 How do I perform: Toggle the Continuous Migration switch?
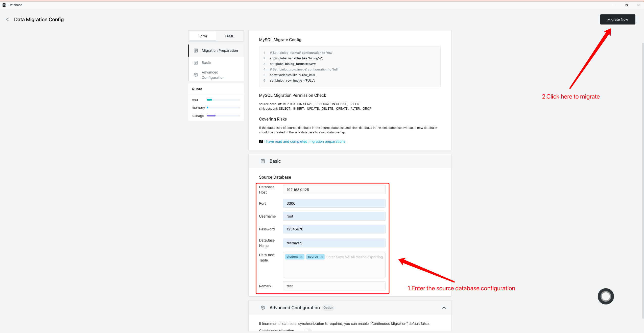tap(308, 330)
